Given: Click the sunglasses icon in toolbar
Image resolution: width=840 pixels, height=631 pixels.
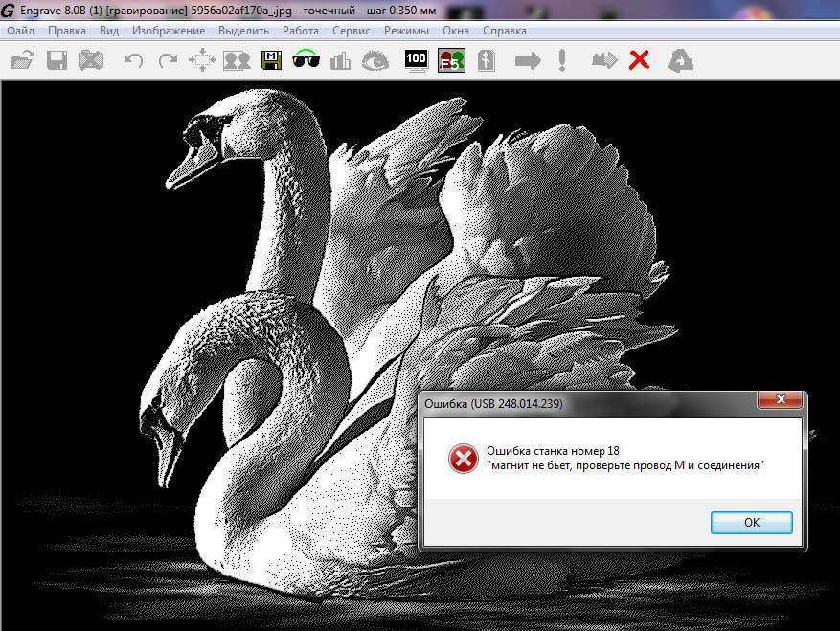Looking at the screenshot, I should point(306,61).
